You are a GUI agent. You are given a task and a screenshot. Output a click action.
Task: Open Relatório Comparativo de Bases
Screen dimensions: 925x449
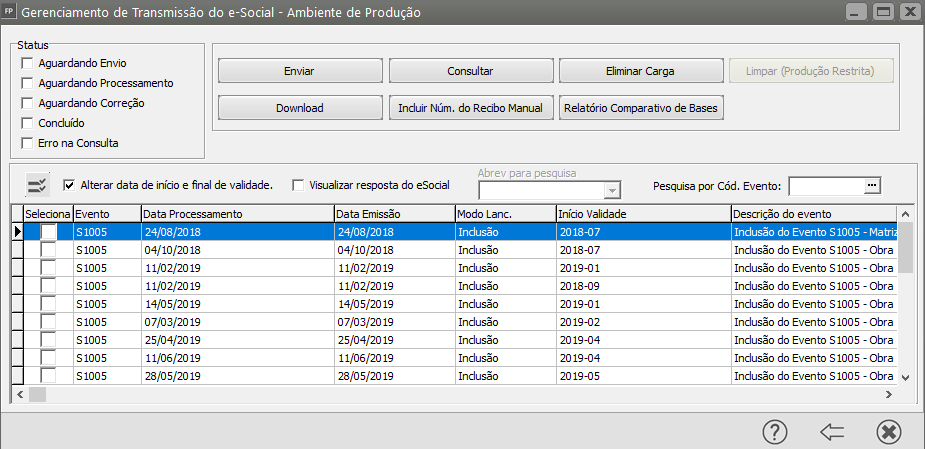click(x=640, y=107)
